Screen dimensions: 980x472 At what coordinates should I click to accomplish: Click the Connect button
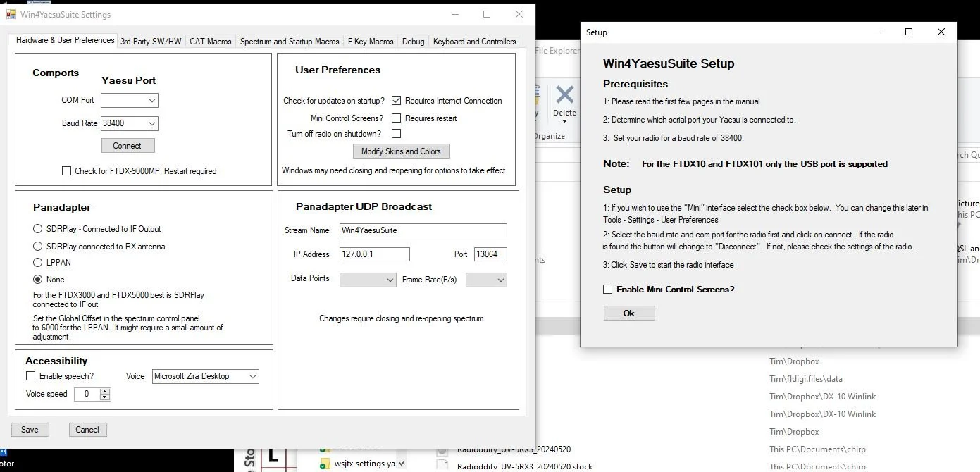pos(127,146)
